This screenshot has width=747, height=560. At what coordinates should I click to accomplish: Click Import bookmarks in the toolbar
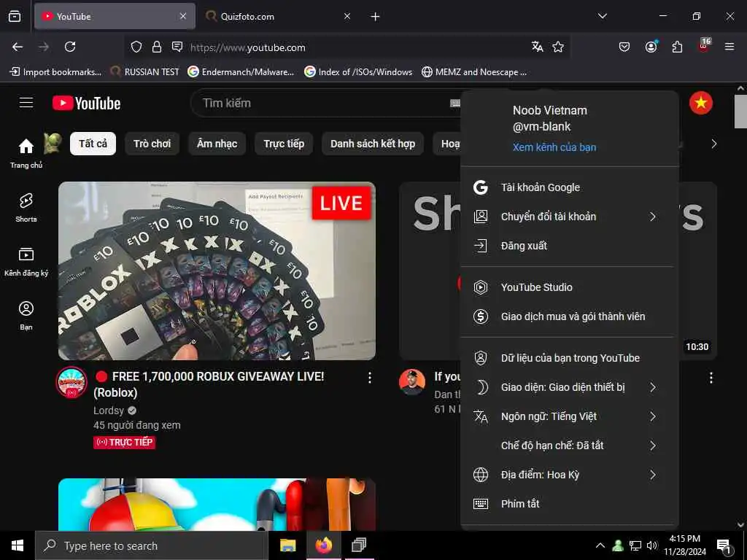pos(55,72)
